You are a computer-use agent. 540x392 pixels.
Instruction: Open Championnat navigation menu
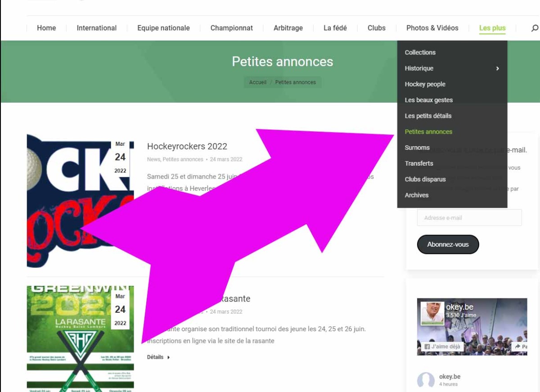[232, 28]
